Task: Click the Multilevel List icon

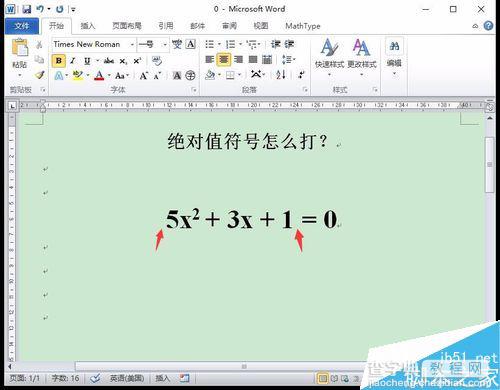Action: [x=252, y=44]
